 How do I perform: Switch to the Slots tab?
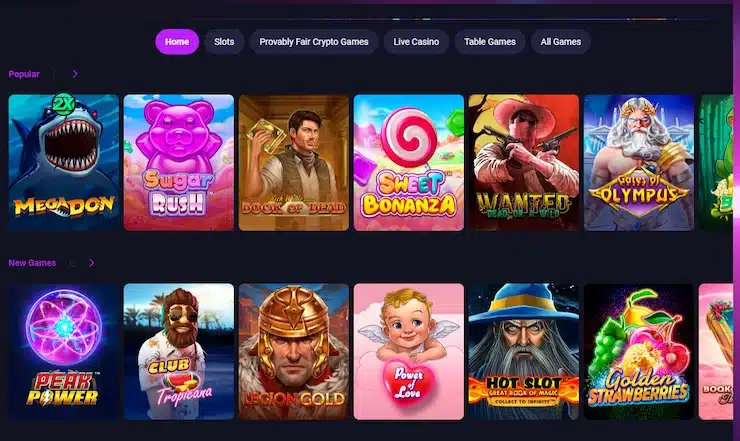pyautogui.click(x=224, y=42)
